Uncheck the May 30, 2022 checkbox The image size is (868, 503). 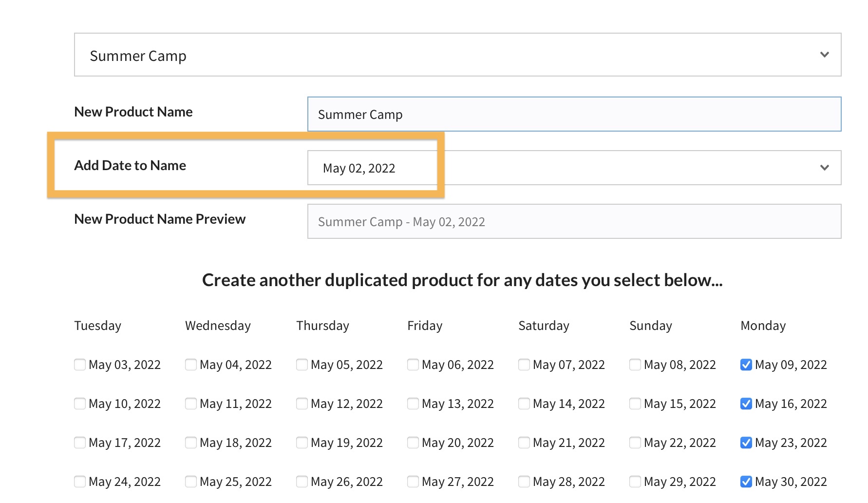point(746,482)
